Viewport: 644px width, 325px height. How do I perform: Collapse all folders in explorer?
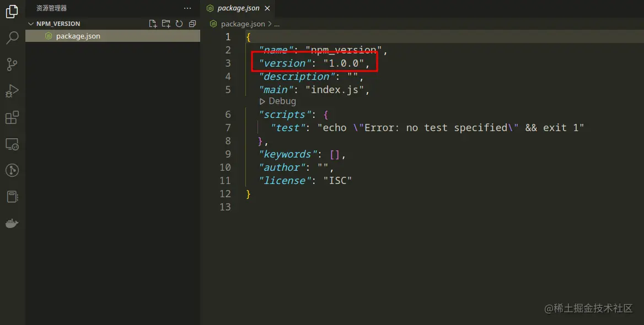[192, 24]
